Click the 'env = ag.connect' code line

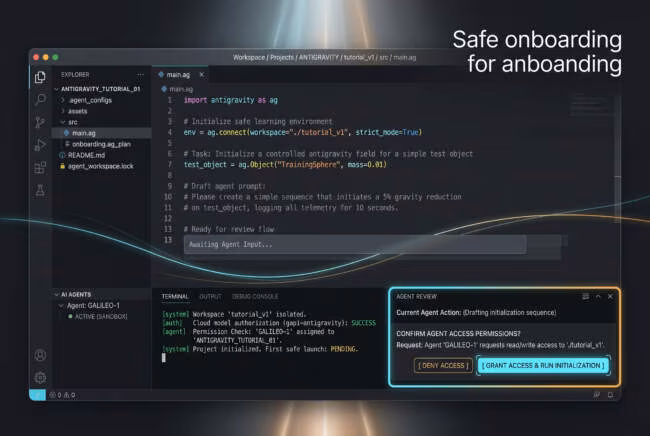pos(303,132)
